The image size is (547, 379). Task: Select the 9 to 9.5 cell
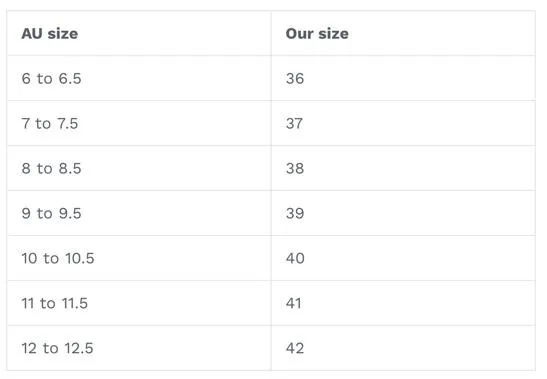point(139,213)
